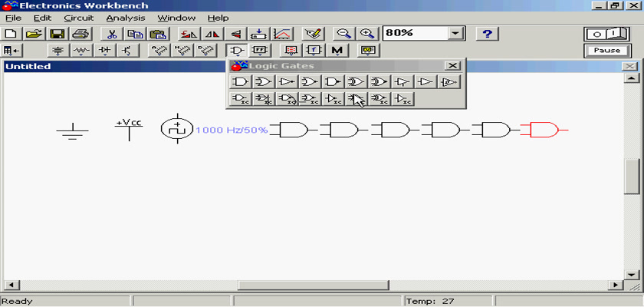Click the 1000 Hz clock source on canvas

click(177, 129)
